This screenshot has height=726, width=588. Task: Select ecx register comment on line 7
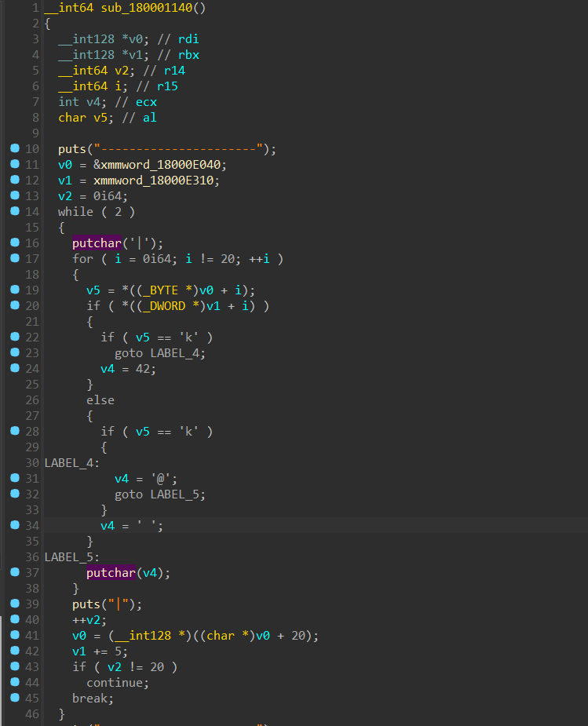click(x=146, y=102)
